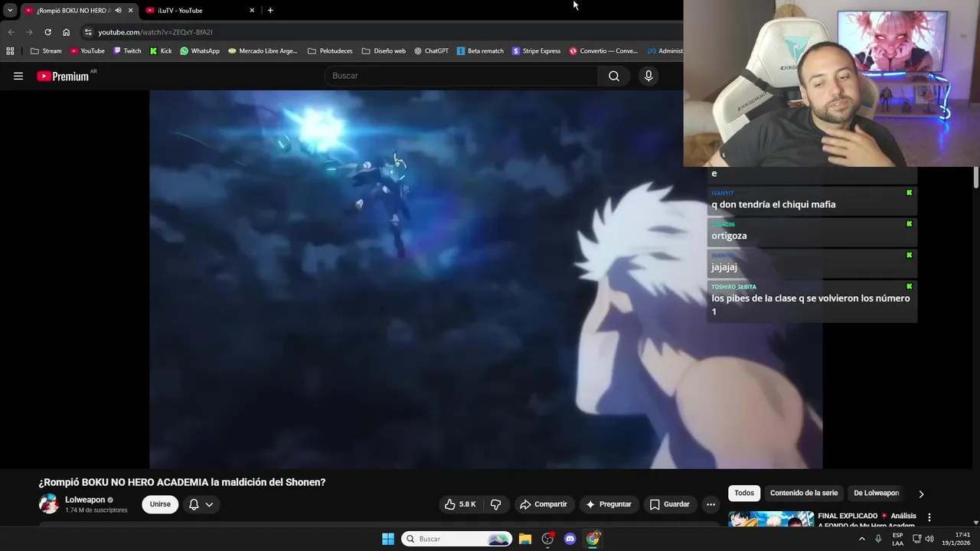Open OBS Studio from the taskbar
Viewport: 980px width, 551px height.
pyautogui.click(x=547, y=539)
